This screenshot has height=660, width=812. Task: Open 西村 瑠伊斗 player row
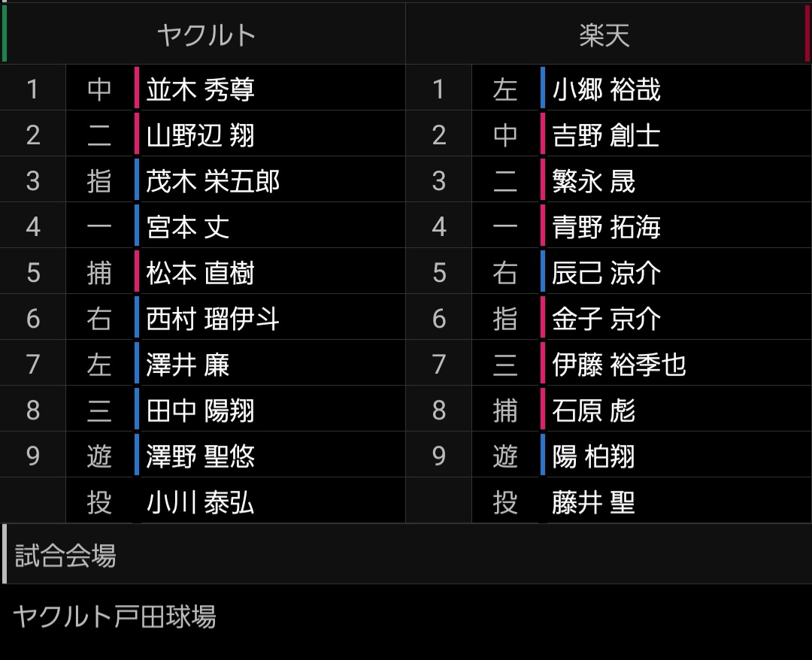[x=213, y=319]
